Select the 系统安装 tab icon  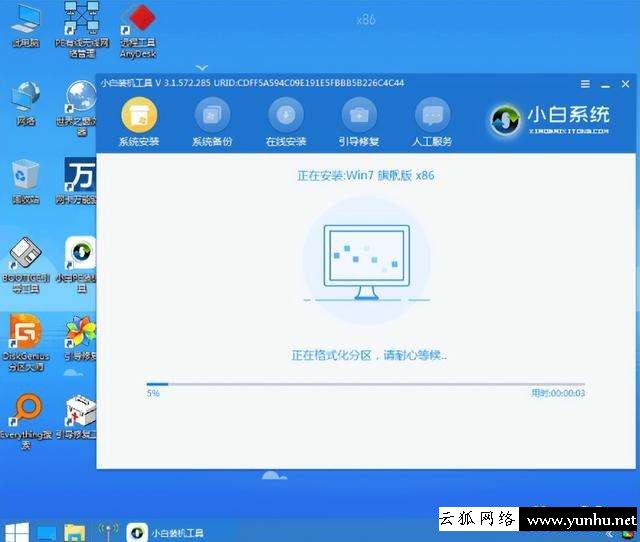[139, 115]
